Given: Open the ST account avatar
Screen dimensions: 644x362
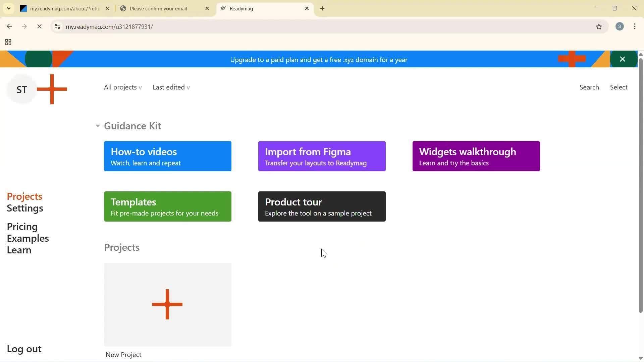Looking at the screenshot, I should point(21,89).
